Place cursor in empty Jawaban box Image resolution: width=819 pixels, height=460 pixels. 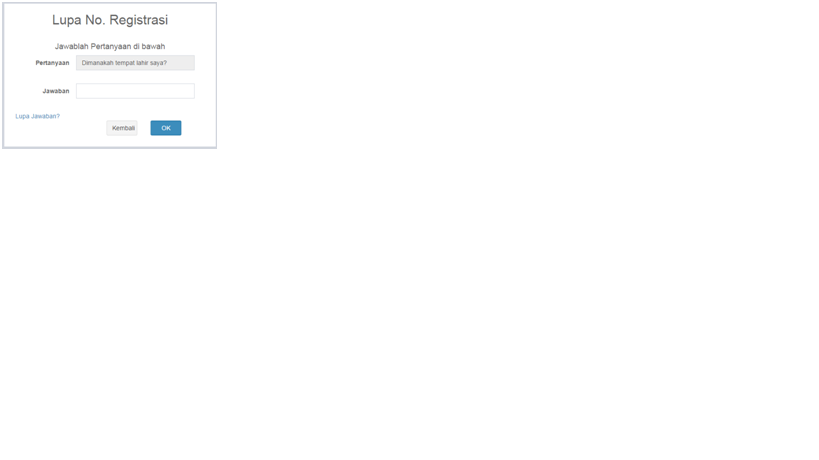point(135,91)
